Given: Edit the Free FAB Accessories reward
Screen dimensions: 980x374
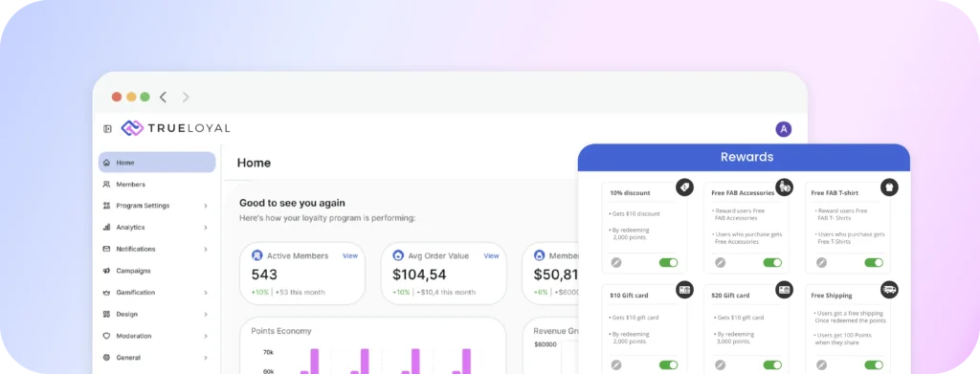Looking at the screenshot, I should (720, 263).
